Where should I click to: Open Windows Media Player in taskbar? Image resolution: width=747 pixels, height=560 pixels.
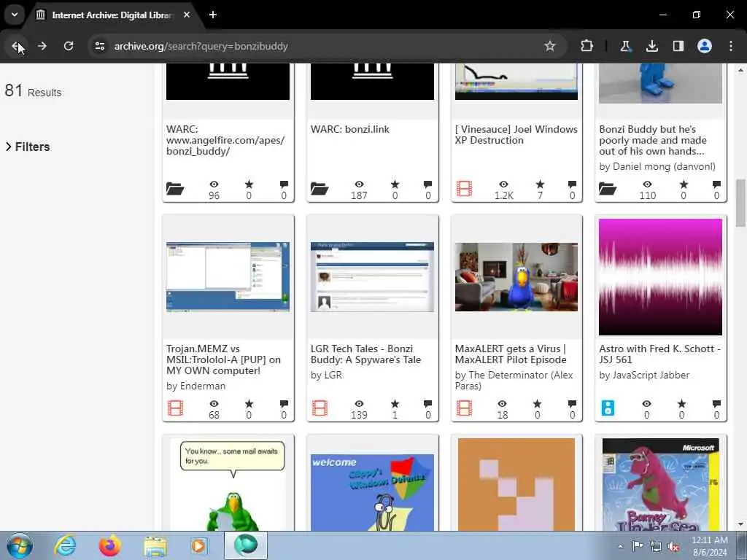[x=198, y=545]
